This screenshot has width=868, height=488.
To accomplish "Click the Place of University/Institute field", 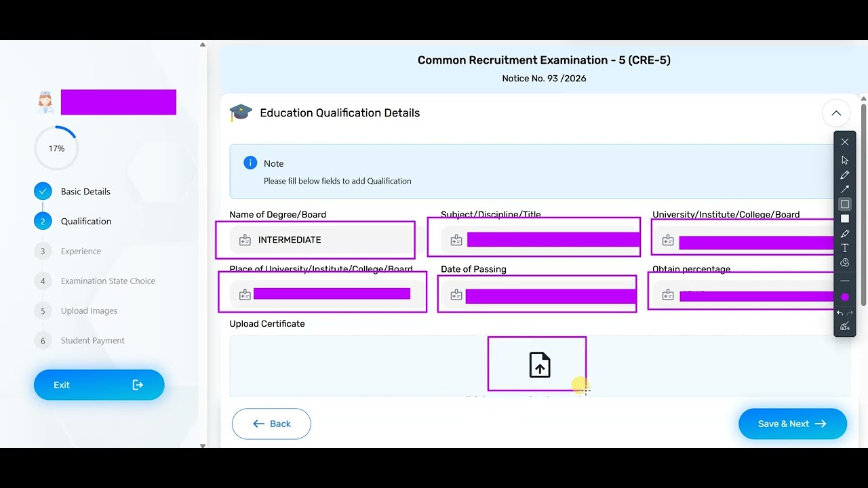I will [327, 294].
